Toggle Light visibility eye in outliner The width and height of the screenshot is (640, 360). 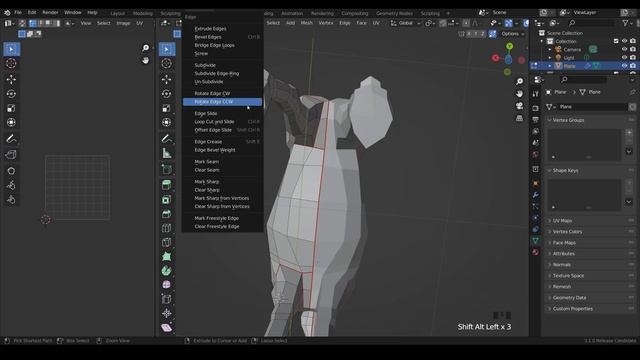pos(624,58)
